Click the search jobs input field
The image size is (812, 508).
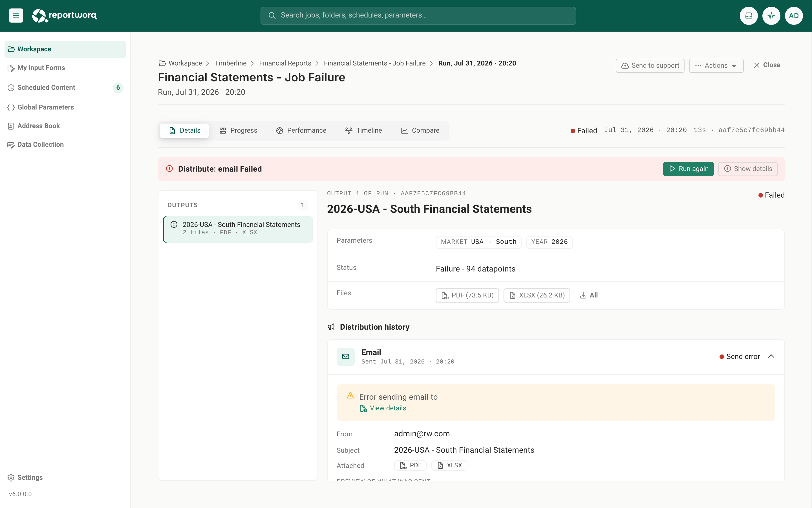(x=418, y=16)
